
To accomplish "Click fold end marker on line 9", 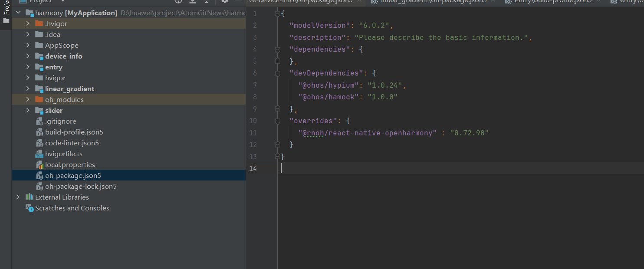I will (278, 108).
